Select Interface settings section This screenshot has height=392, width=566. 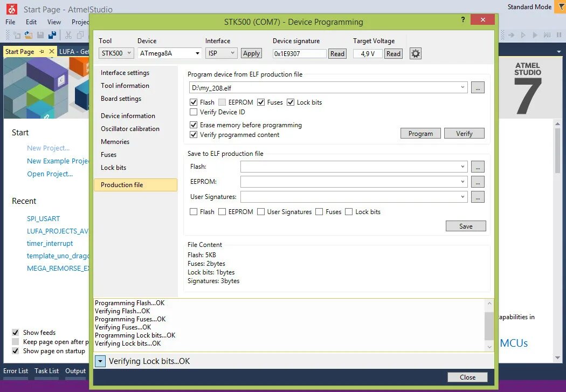[x=125, y=73]
